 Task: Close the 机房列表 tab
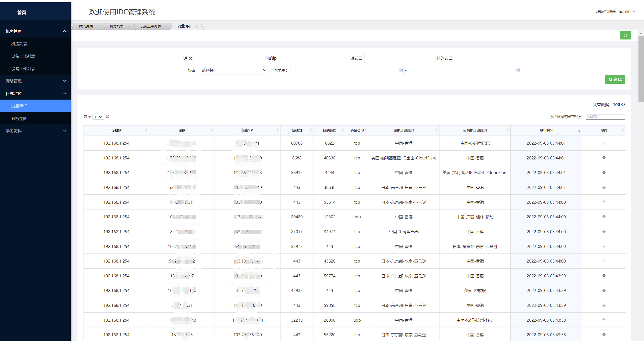[x=129, y=26]
